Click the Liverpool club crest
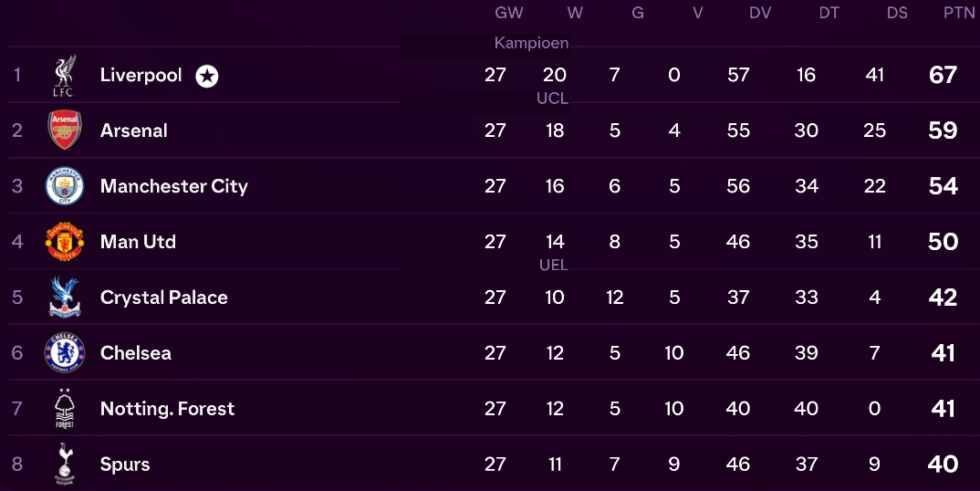 (x=64, y=75)
